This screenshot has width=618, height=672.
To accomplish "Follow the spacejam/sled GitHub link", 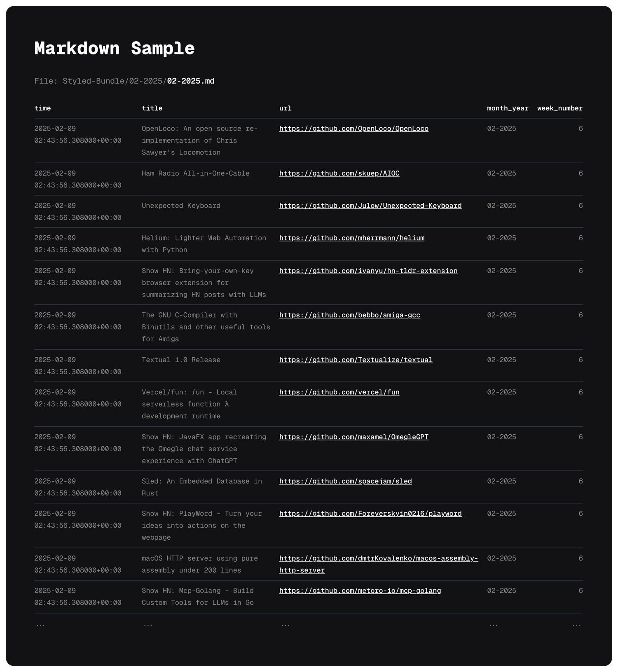I will (345, 481).
